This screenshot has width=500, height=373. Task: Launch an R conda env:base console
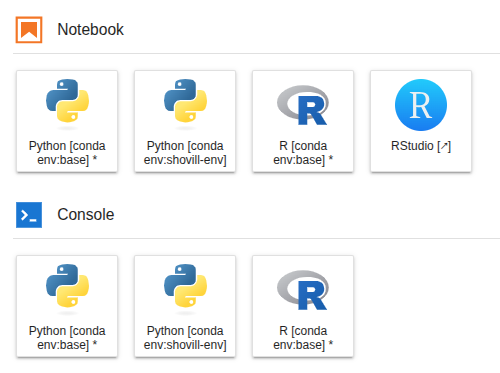pos(303,306)
